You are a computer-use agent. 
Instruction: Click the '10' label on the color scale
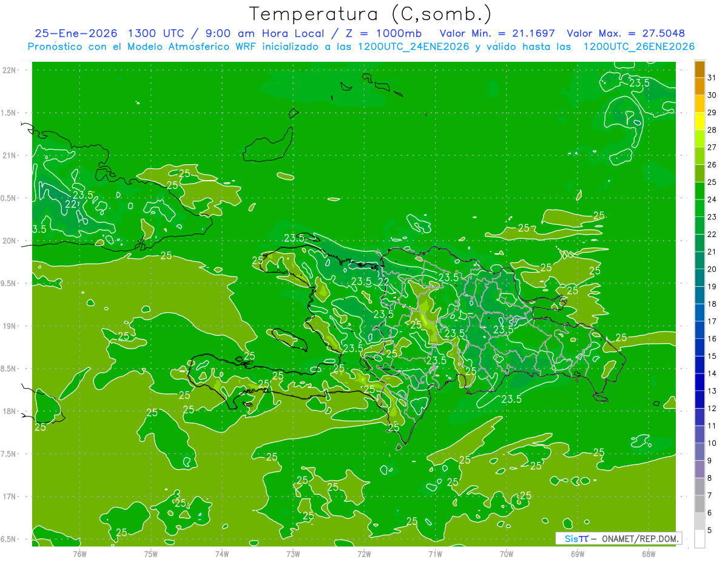point(712,443)
